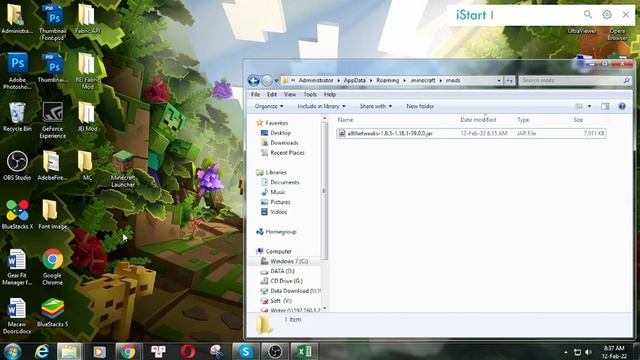Viewport: 640px width, 360px height.
Task: Open the View menu
Action: 290,94
